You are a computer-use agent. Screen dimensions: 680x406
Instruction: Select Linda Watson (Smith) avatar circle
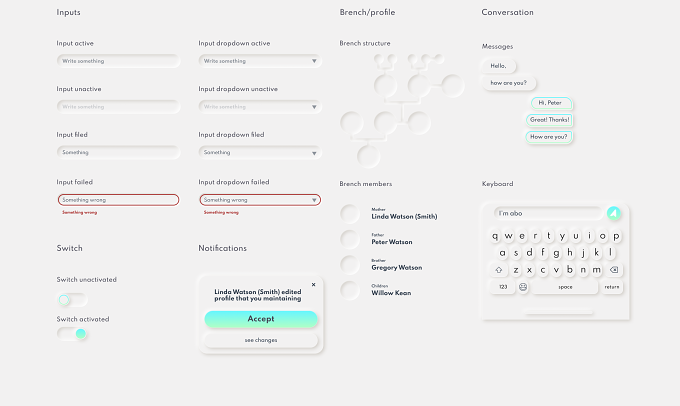coord(350,214)
